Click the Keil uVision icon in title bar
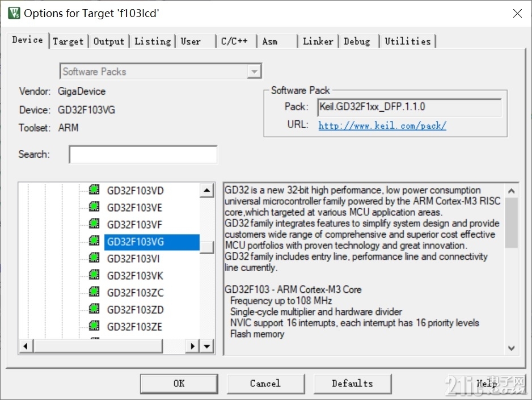Viewport: 532px width, 400px height. tap(14, 13)
